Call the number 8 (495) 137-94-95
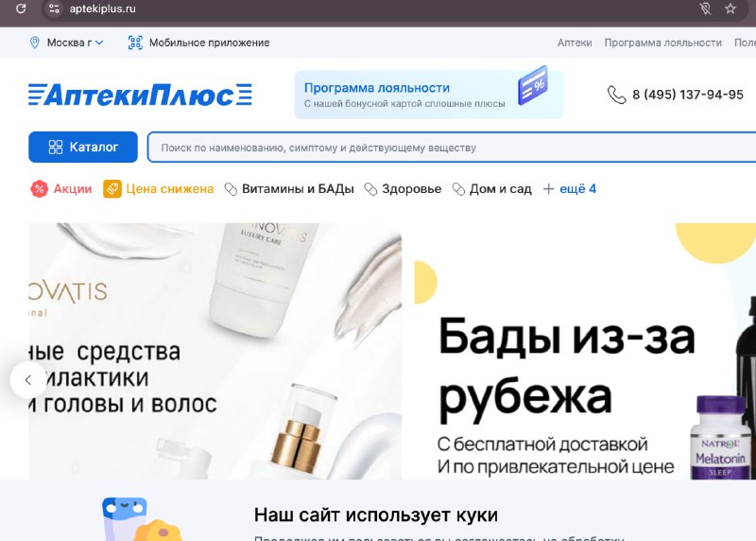756x541 pixels. [688, 95]
